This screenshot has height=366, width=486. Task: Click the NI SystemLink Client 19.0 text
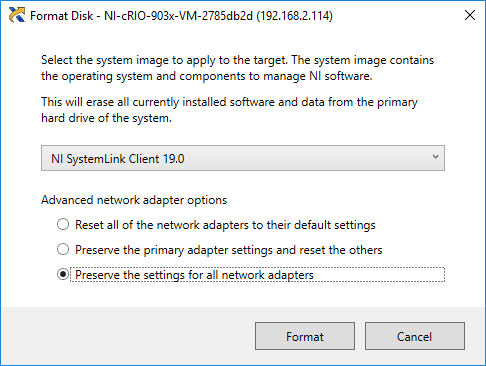point(118,159)
